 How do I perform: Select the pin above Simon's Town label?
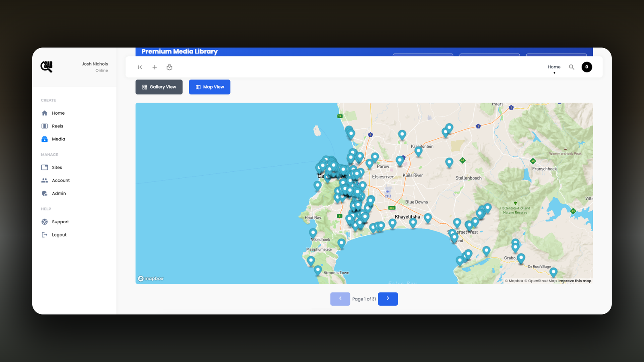(x=318, y=270)
